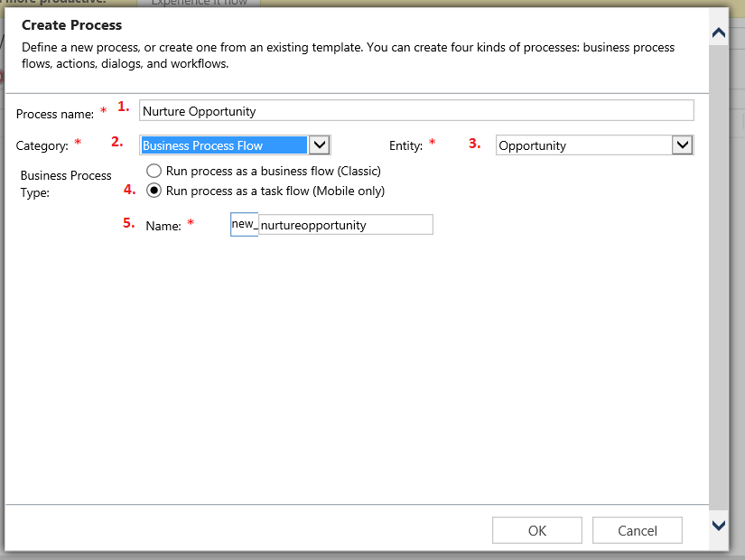Click the Experience it now button
745x560 pixels.
(199, 4)
